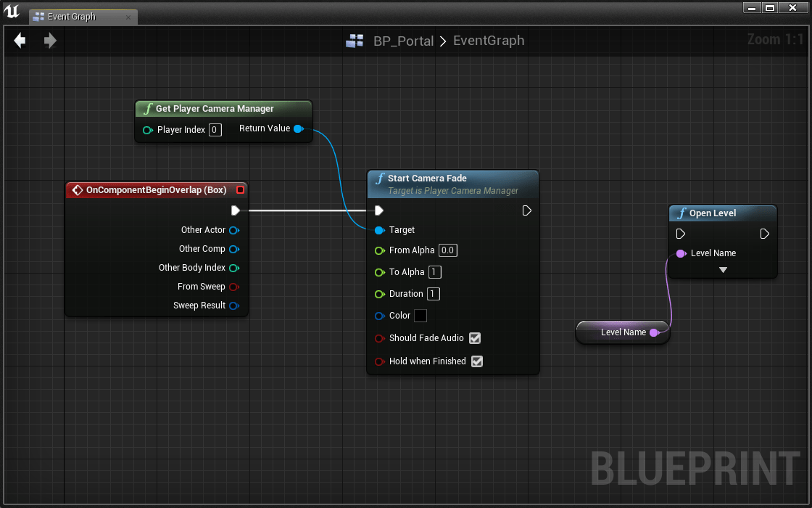Click the red delegate pin on OnComponentBeginOverlap
Image resolution: width=812 pixels, height=508 pixels.
240,189
